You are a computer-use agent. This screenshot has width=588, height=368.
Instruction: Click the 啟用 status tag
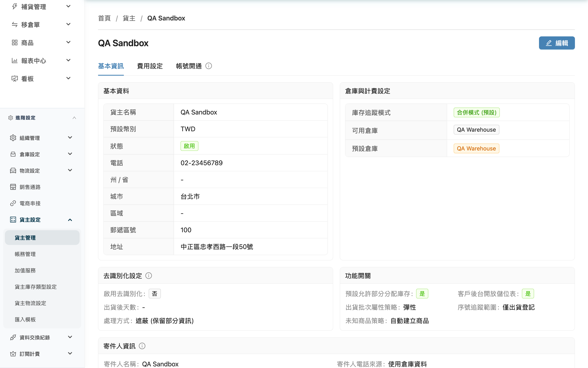[x=189, y=146]
